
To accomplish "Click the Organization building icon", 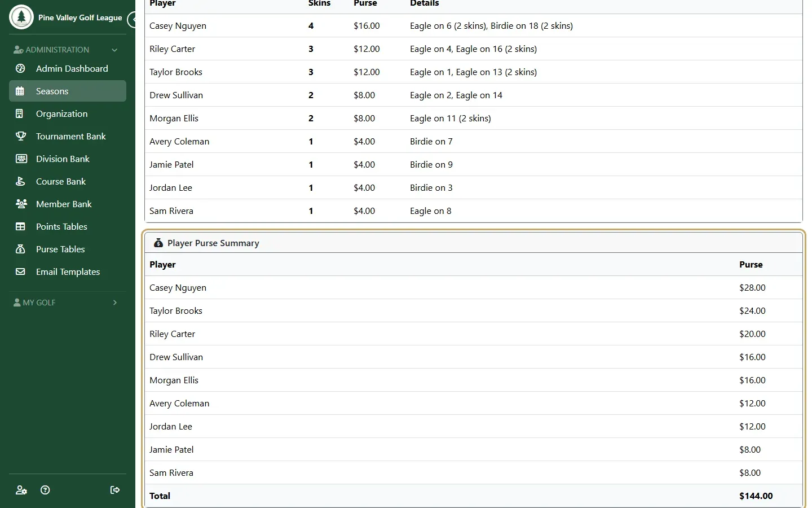I will click(x=20, y=113).
